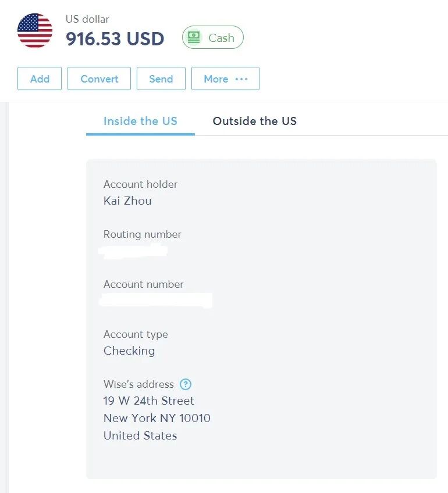
Task: Click the Convert button
Action: tap(99, 79)
